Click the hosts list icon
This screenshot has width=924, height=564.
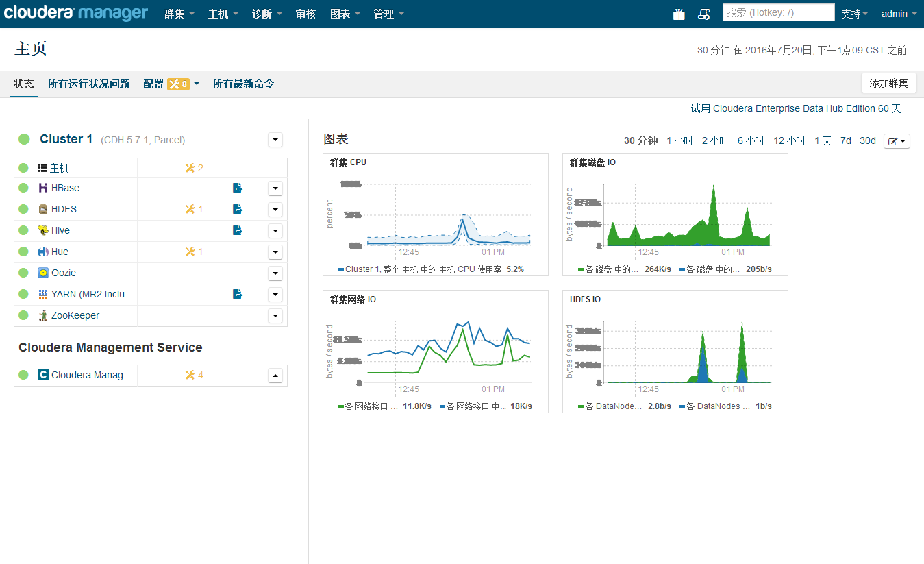click(x=42, y=168)
